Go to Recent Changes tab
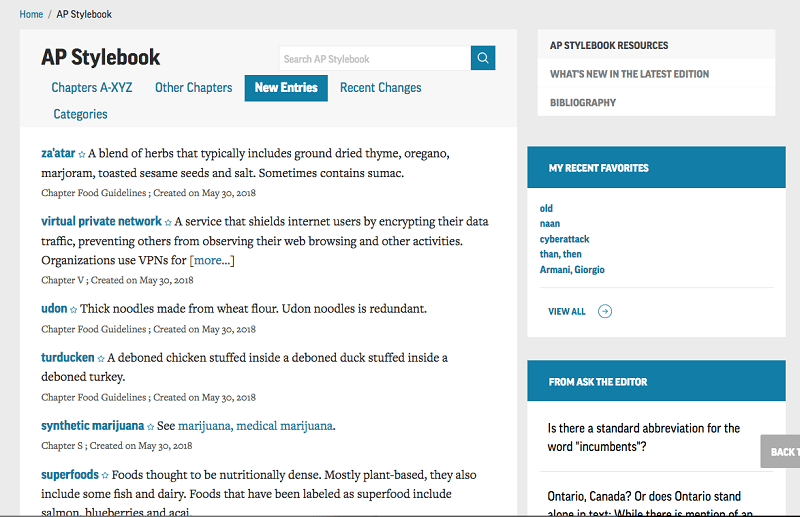This screenshot has height=517, width=800. click(381, 88)
